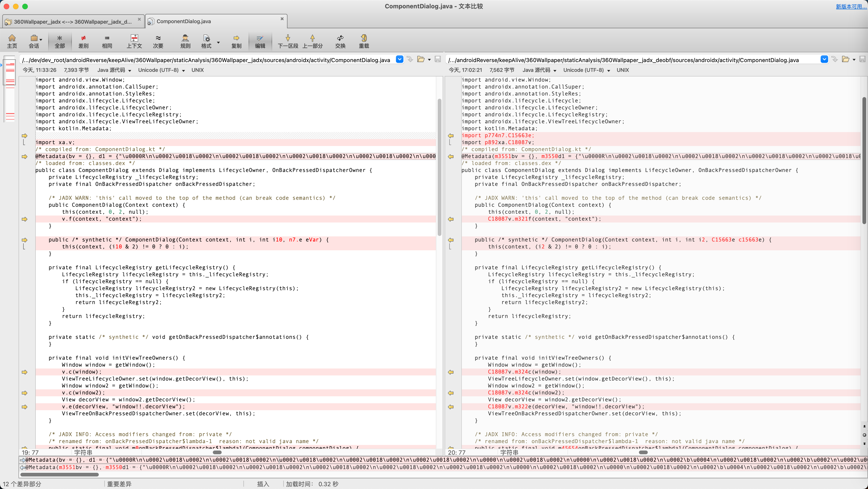Click the bottom detail horizontal scrollbar
The width and height of the screenshot is (868, 489).
pyautogui.click(x=59, y=475)
